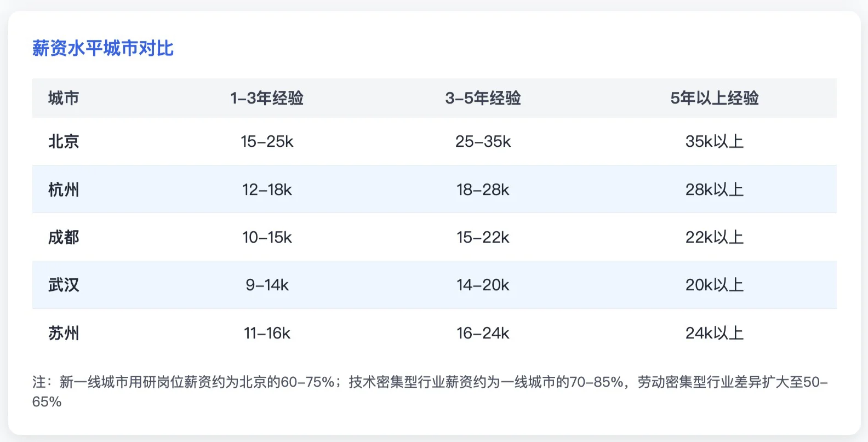
Task: Click the 薪资水平城市对比 heading
Action: pos(102,48)
